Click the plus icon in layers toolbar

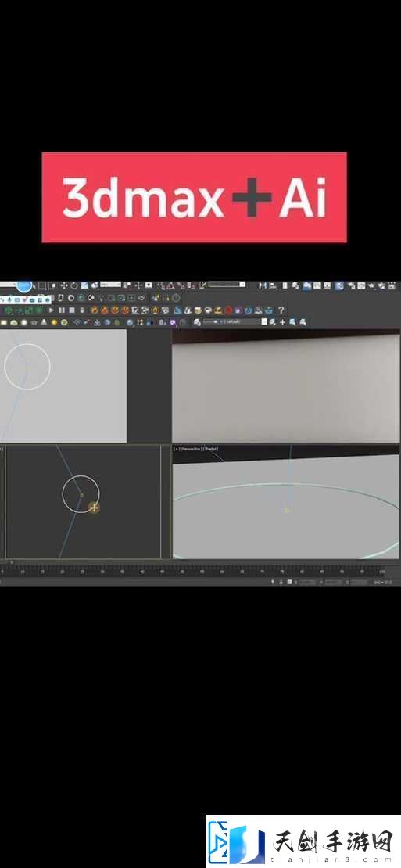[x=282, y=321]
